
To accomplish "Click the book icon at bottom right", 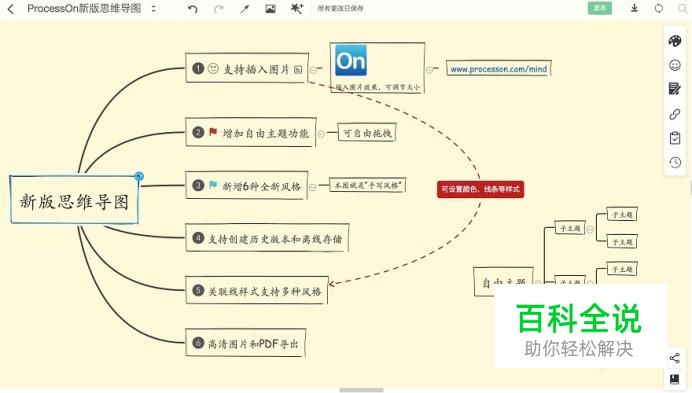I will (x=674, y=379).
